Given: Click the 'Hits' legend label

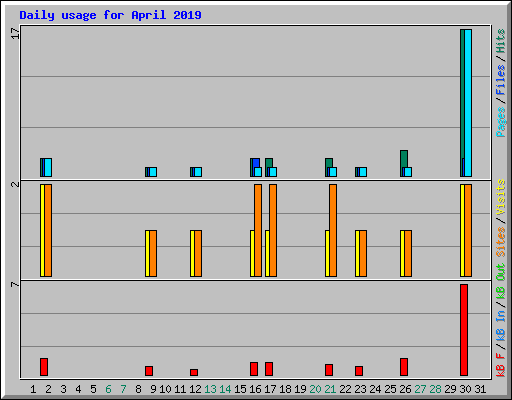Looking at the screenshot, I should [x=500, y=41].
